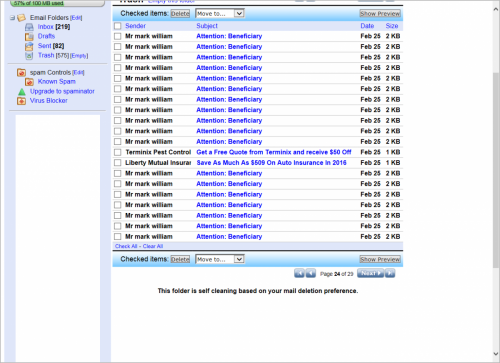The width and height of the screenshot is (500, 363).
Task: Sort messages by Subject column header
Action: (x=207, y=26)
